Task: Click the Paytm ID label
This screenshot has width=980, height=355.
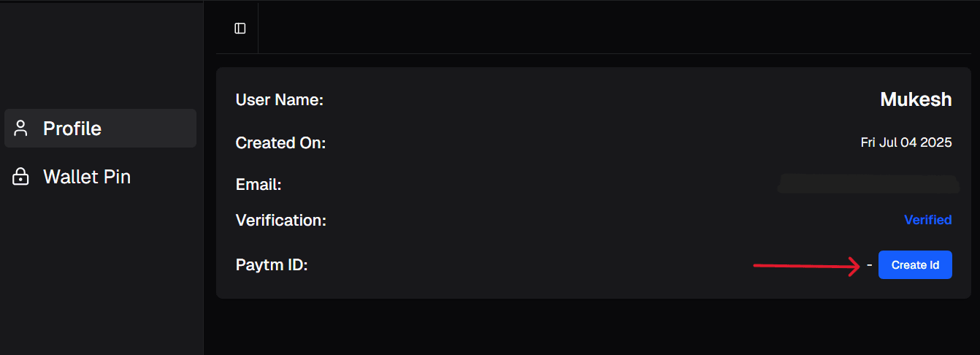Action: click(272, 265)
